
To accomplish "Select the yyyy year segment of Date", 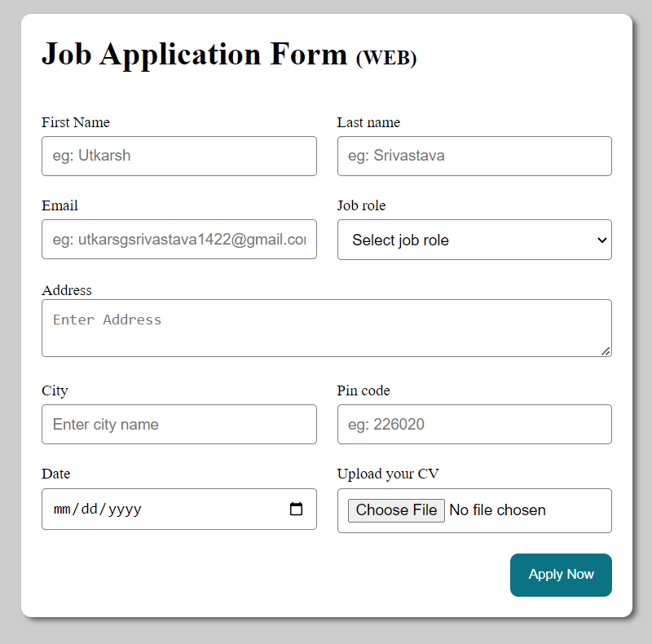I will (125, 509).
